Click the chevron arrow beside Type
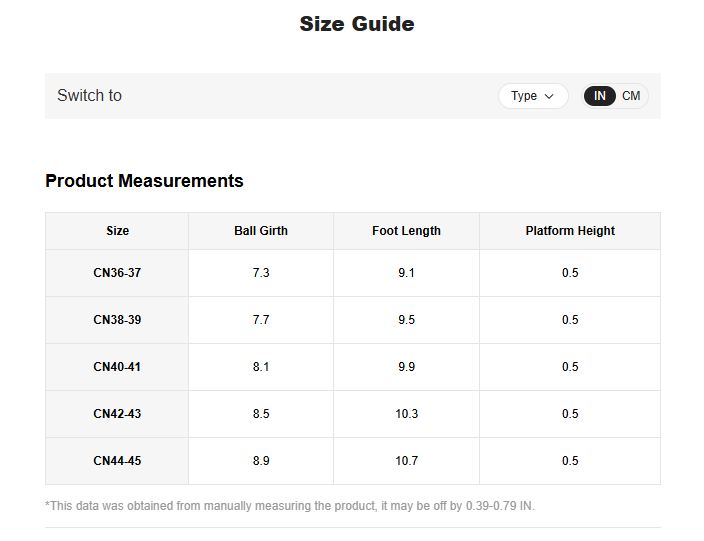The image size is (704, 541). [549, 97]
